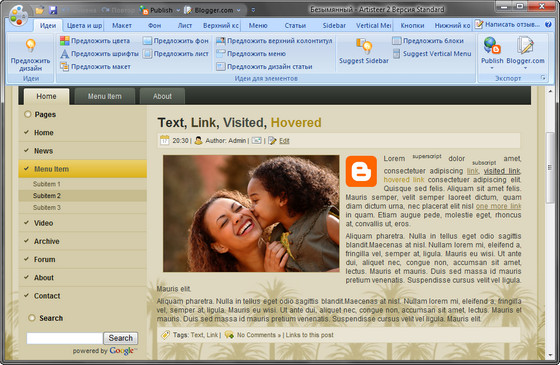Switch to the Лист ribbon tab
This screenshot has width=560, height=365.
coord(185,25)
